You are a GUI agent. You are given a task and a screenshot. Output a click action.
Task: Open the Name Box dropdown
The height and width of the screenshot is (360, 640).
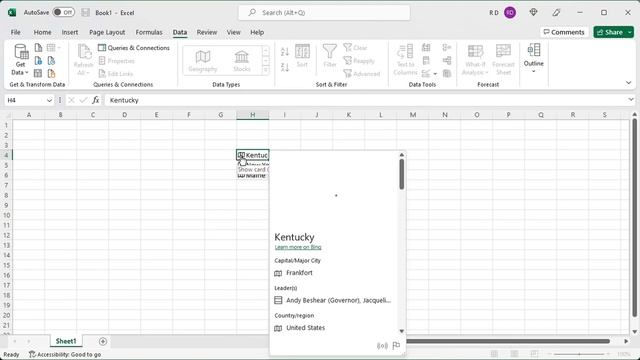pos(49,100)
